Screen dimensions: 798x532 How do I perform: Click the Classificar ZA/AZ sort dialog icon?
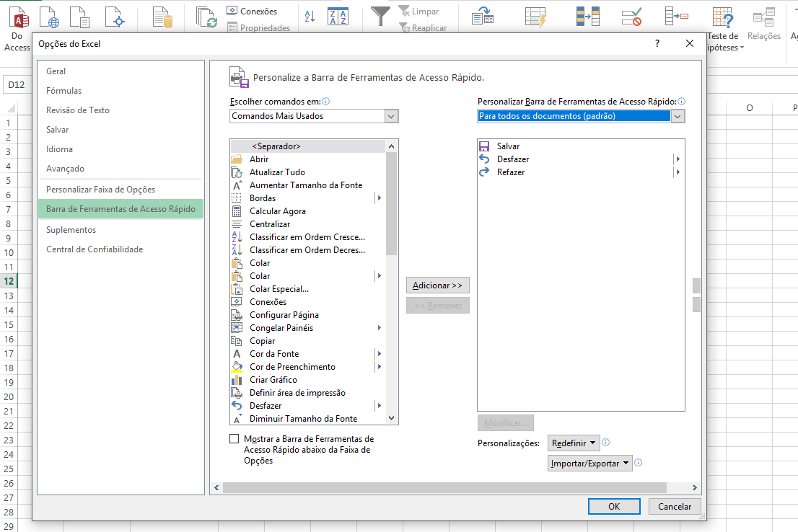click(x=338, y=17)
